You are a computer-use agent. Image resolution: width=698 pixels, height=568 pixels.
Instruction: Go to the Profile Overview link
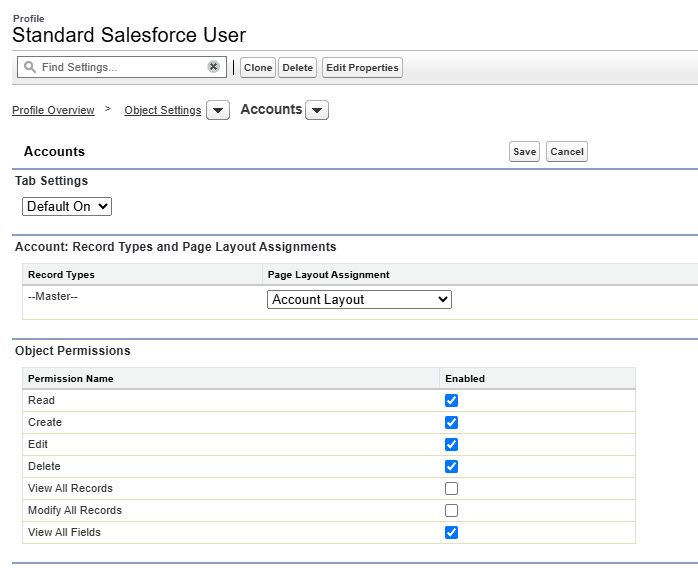pos(53,110)
